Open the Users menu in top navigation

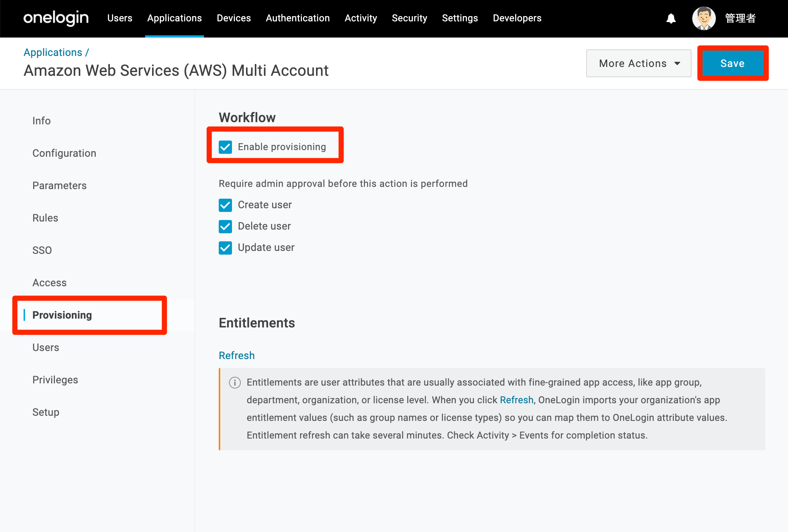pos(120,18)
